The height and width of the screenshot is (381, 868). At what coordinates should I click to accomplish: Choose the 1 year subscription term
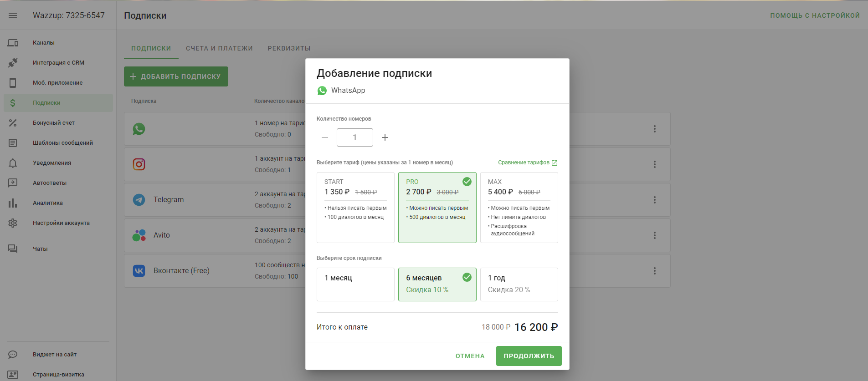point(519,284)
